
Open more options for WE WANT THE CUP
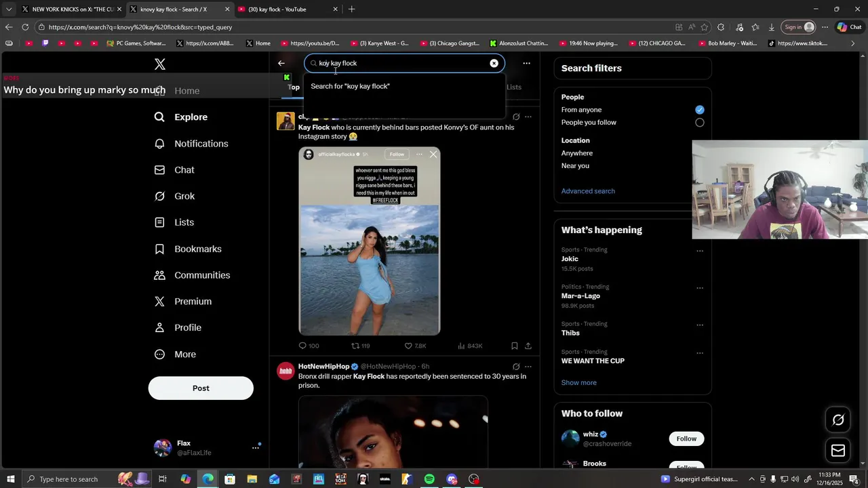(700, 353)
